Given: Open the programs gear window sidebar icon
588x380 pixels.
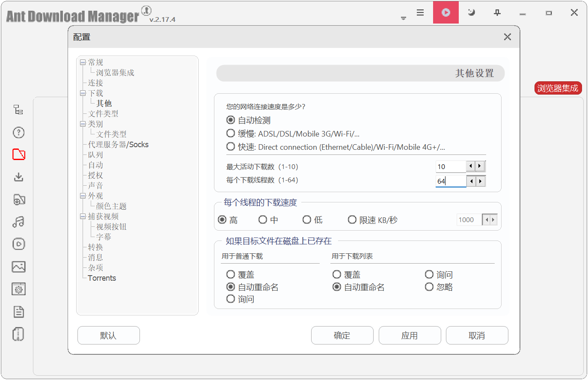Looking at the screenshot, I should [18, 289].
